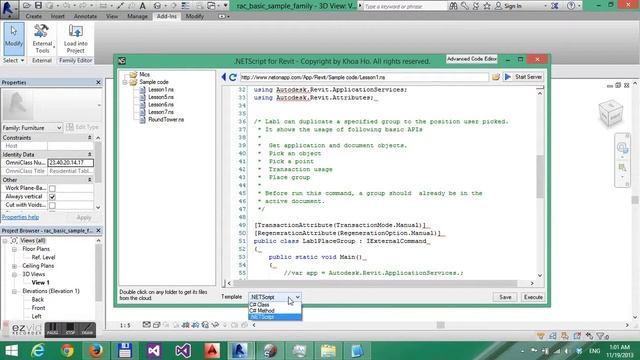Collapse the Constraints section in Properties
Image resolution: width=640 pixels, height=360 pixels.
pyautogui.click(x=89, y=138)
